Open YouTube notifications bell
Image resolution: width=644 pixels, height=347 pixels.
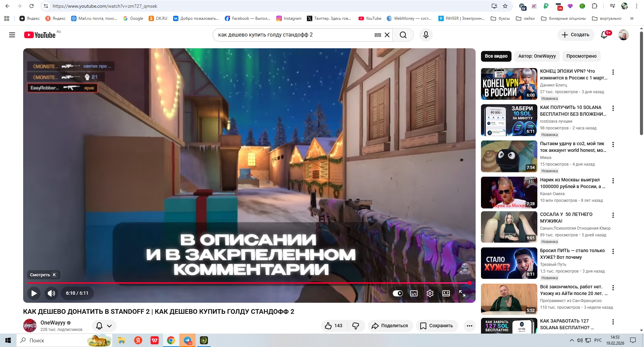pyautogui.click(x=604, y=35)
